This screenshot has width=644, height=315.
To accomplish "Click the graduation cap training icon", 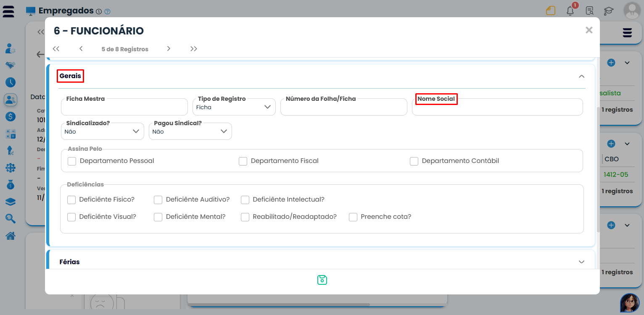I will pyautogui.click(x=608, y=11).
